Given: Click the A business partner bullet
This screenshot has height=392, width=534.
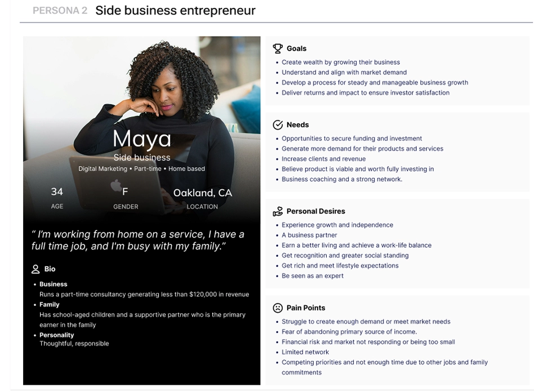Looking at the screenshot, I should 309,235.
